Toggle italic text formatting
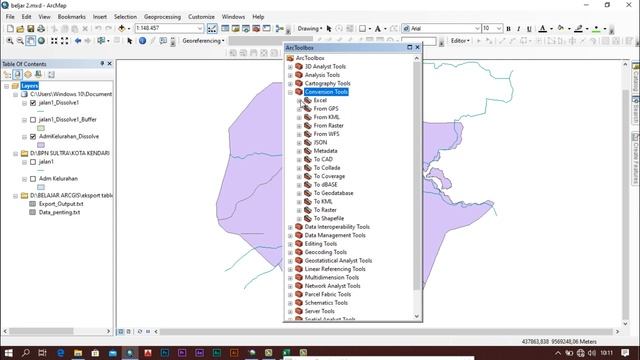This screenshot has width=640, height=360. click(x=518, y=29)
